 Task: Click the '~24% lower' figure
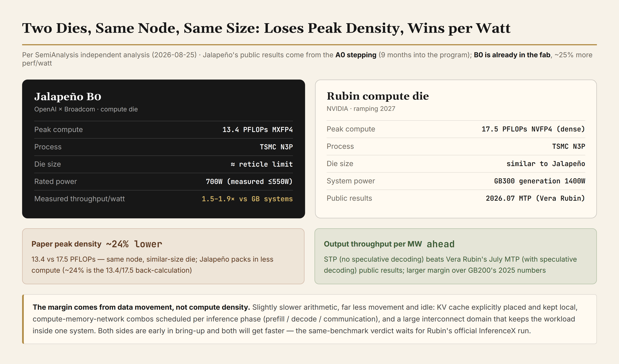134,244
